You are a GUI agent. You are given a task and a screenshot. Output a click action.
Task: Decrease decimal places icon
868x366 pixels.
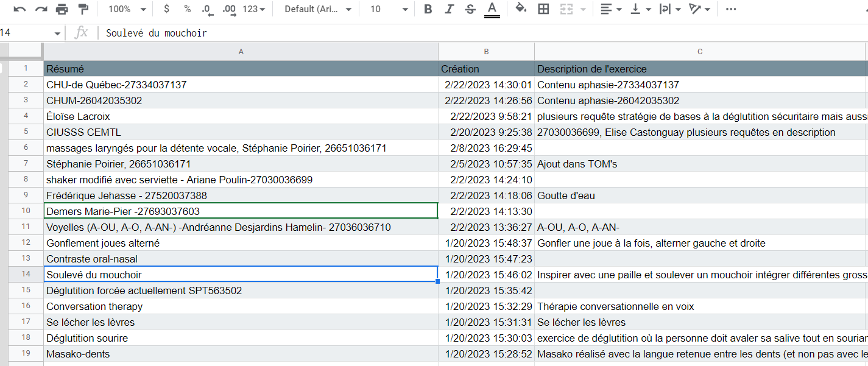pyautogui.click(x=207, y=9)
